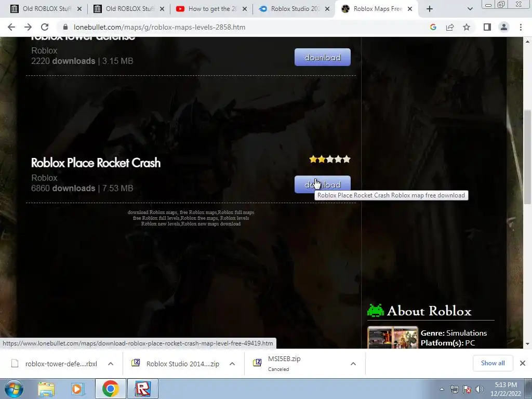The width and height of the screenshot is (532, 399).
Task: Click the green invader icon by About Roblox
Action: click(376, 311)
